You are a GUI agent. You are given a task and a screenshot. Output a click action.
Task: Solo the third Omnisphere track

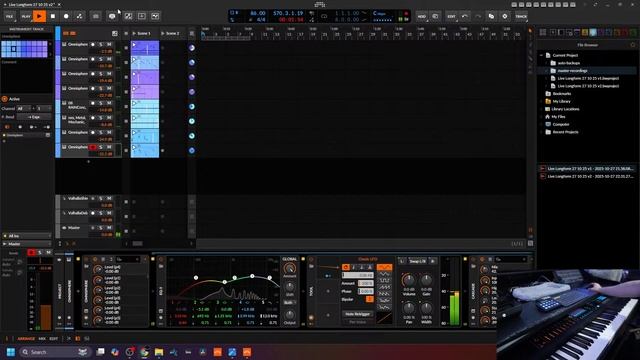coord(101,74)
